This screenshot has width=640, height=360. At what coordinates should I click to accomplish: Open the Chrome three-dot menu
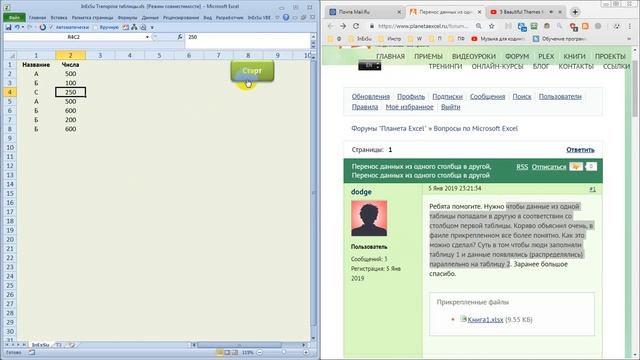tap(629, 26)
